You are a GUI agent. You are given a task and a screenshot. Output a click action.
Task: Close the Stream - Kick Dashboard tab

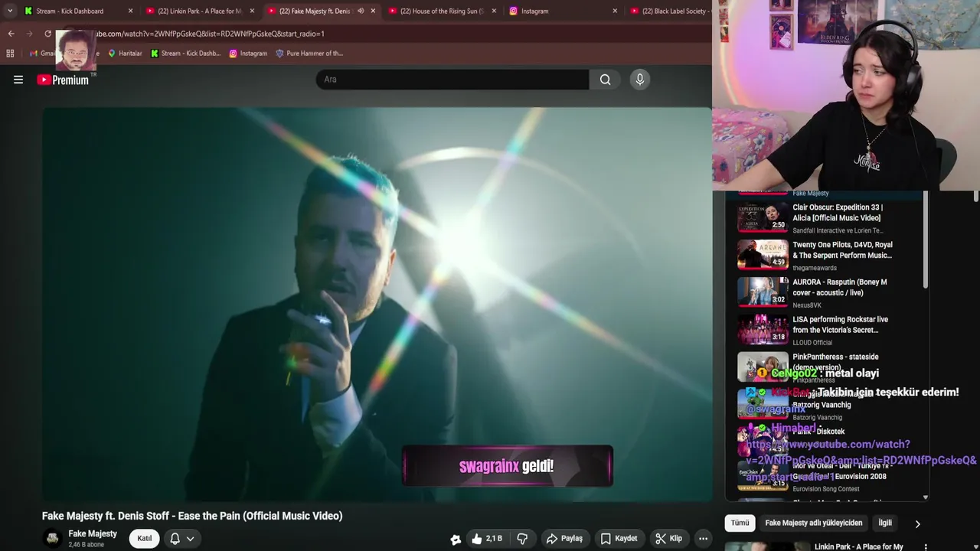pos(130,11)
